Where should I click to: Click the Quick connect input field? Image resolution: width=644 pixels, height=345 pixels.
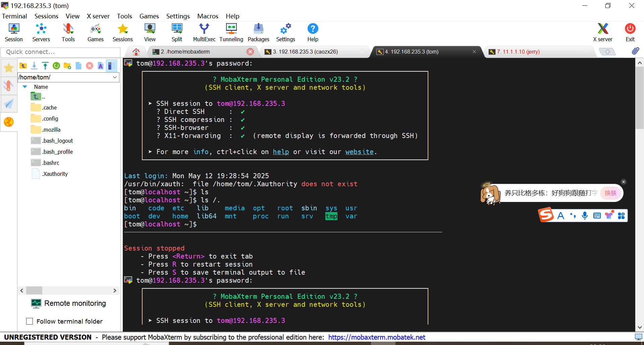60,52
